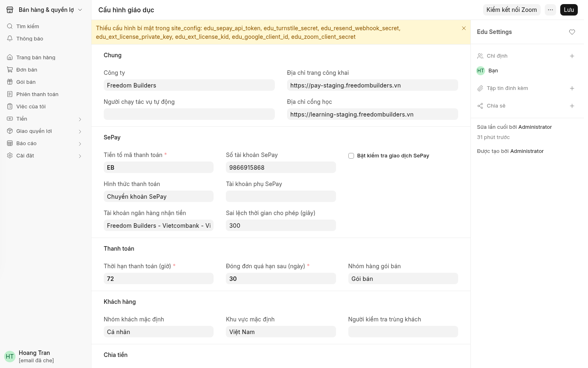588x368 pixels.
Task: Like document with heart icon
Action: coord(572,32)
